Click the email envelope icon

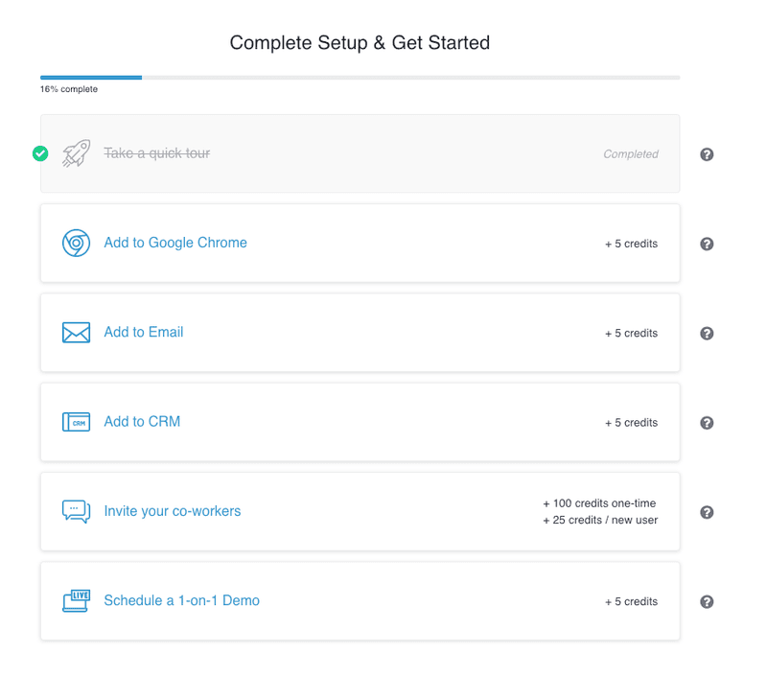[76, 333]
